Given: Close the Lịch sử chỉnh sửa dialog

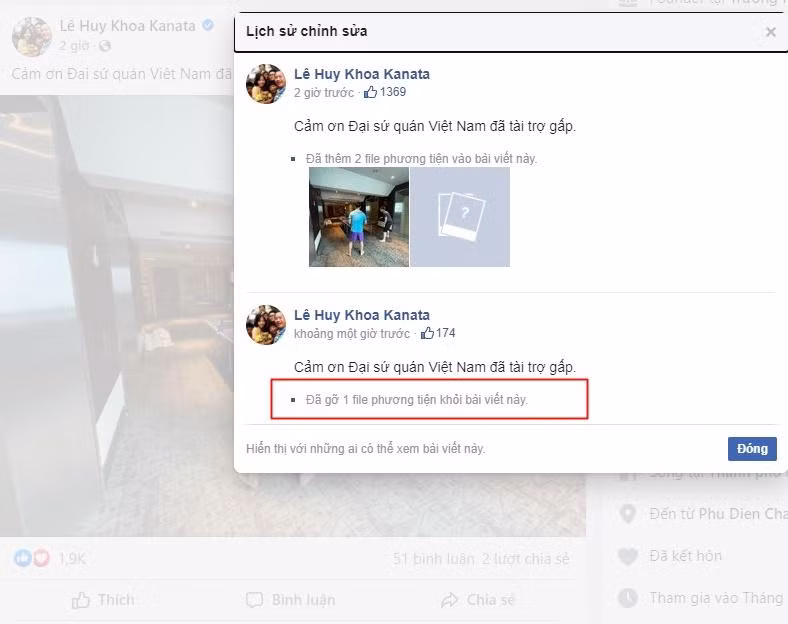Looking at the screenshot, I should [770, 32].
